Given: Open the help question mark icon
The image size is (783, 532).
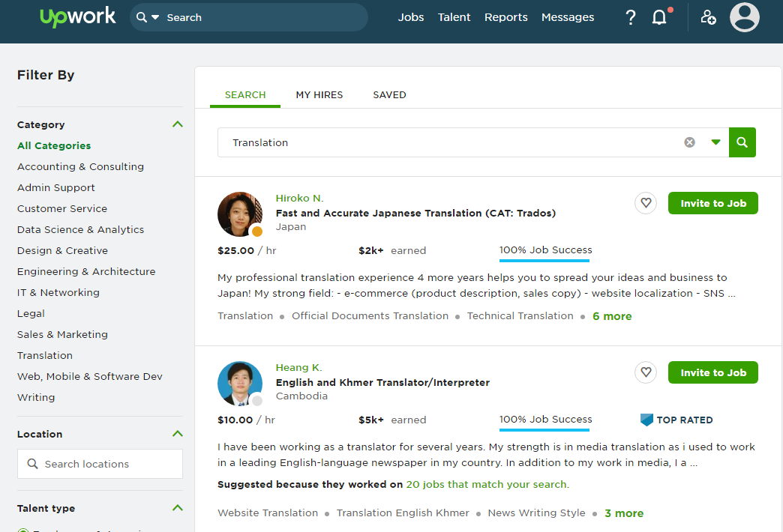Looking at the screenshot, I should (631, 17).
